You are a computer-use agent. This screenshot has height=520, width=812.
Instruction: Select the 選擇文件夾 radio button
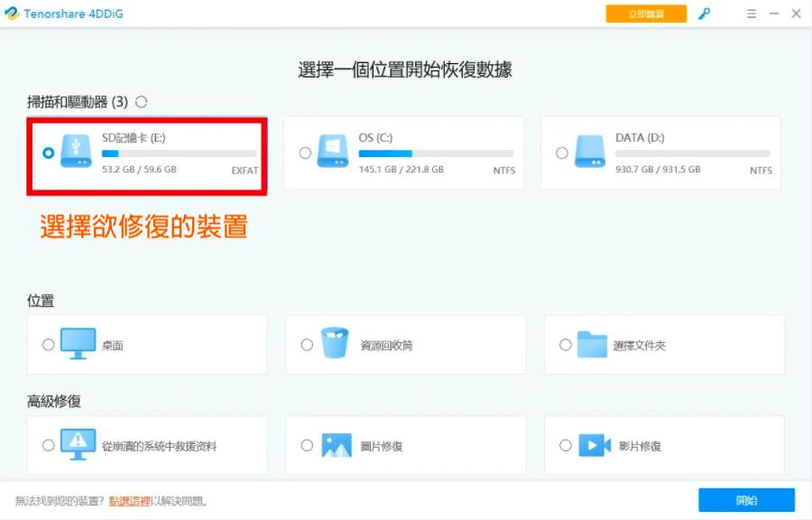[566, 345]
